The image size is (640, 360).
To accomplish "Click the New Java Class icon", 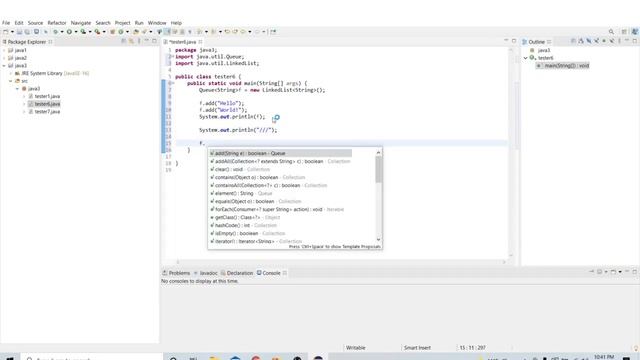I will [x=121, y=32].
